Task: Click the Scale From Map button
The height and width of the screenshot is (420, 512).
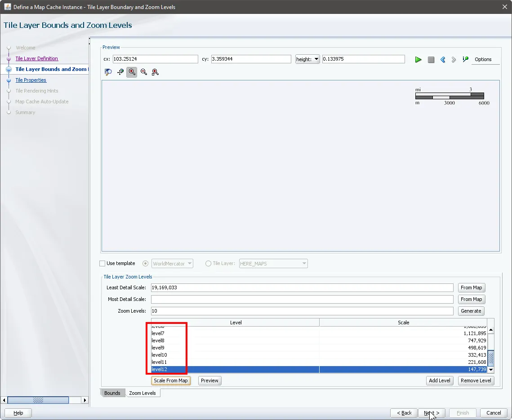Action: (x=170, y=380)
